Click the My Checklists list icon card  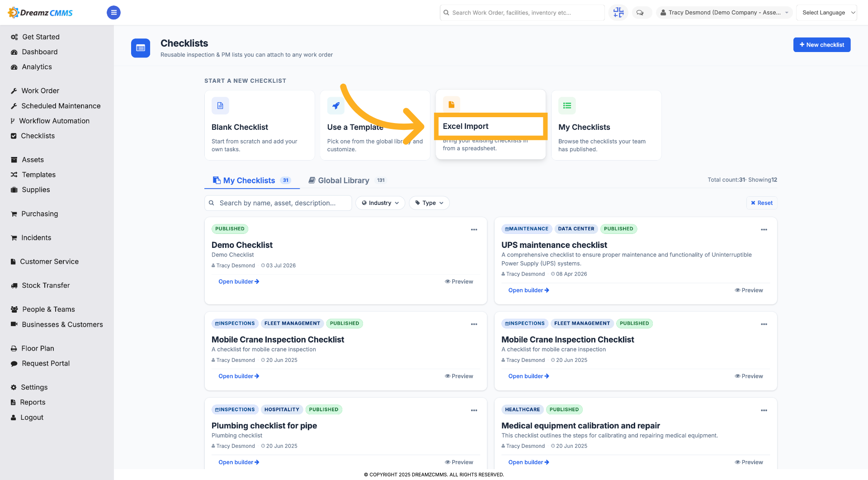(606, 125)
